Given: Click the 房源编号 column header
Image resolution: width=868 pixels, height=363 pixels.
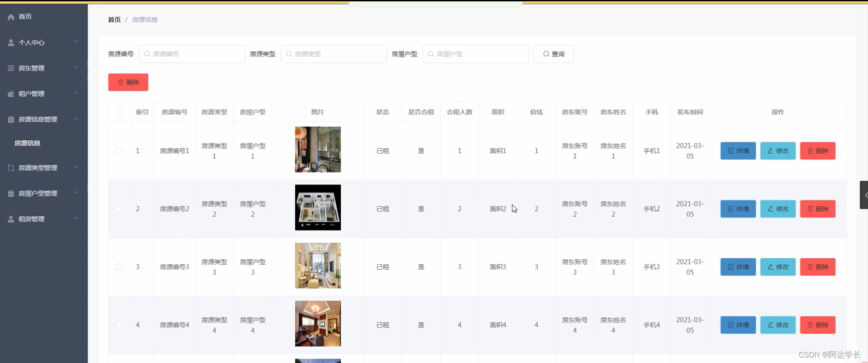Looking at the screenshot, I should click(x=175, y=112).
